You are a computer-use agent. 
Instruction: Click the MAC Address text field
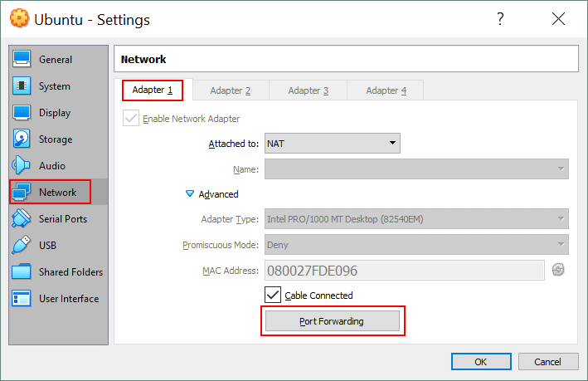[x=404, y=271]
